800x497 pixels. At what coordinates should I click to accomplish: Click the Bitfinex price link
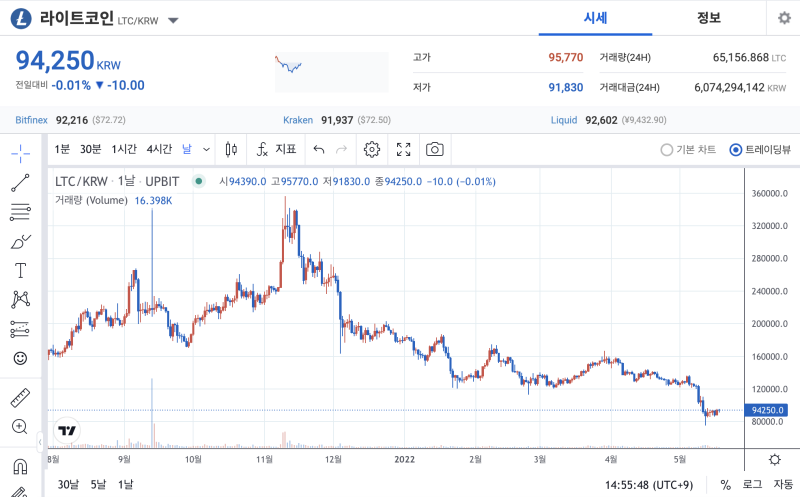tap(31, 120)
